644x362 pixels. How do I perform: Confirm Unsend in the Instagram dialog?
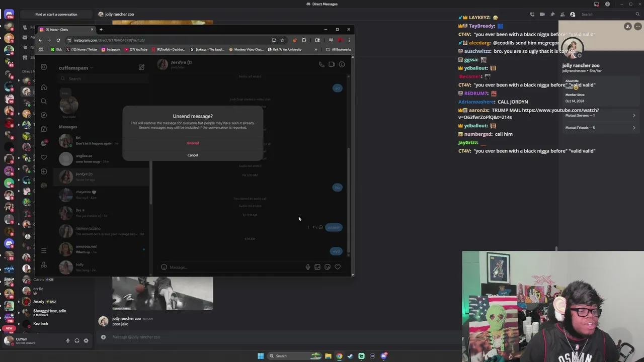tap(193, 143)
